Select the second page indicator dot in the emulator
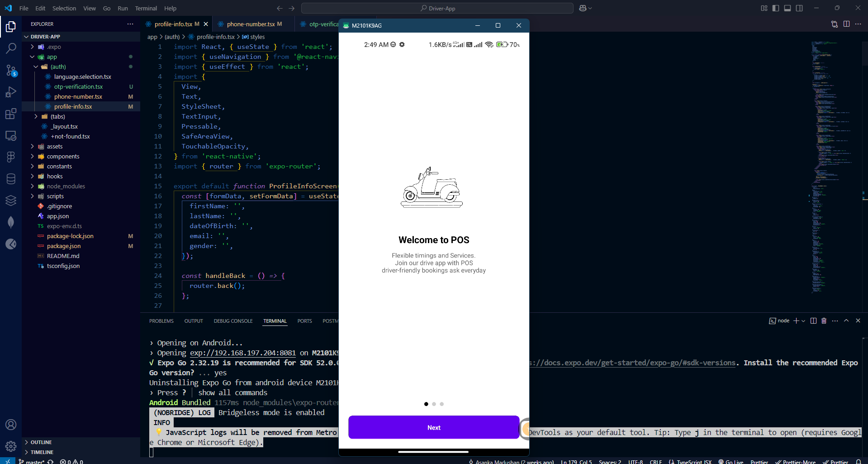Screen dimensions: 868x464 coord(434,404)
